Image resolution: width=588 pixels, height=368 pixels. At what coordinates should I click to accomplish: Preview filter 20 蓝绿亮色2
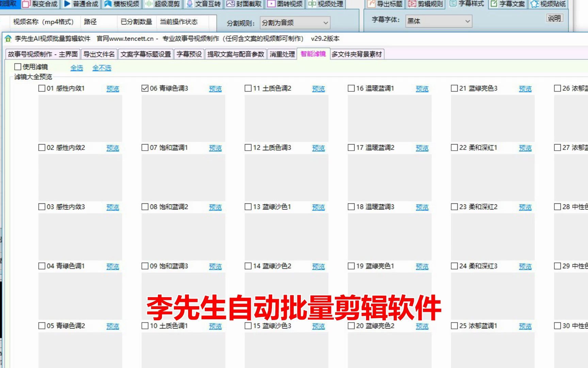click(x=422, y=326)
